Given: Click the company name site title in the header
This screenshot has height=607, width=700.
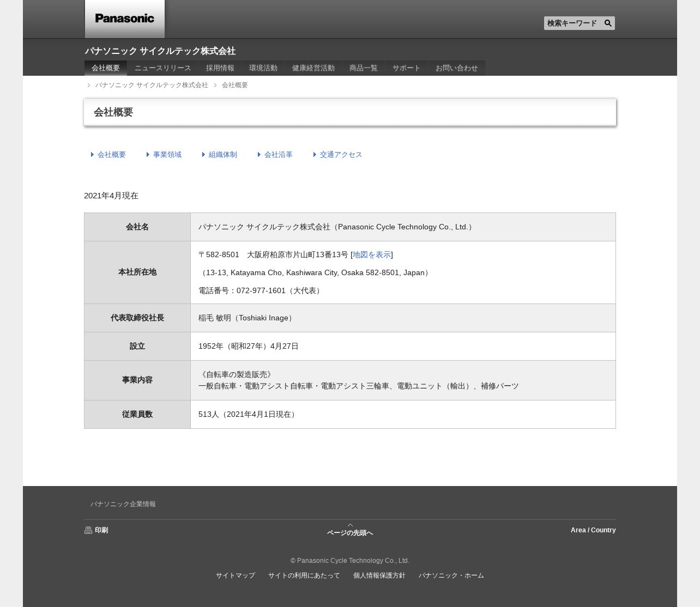Looking at the screenshot, I should click(160, 51).
